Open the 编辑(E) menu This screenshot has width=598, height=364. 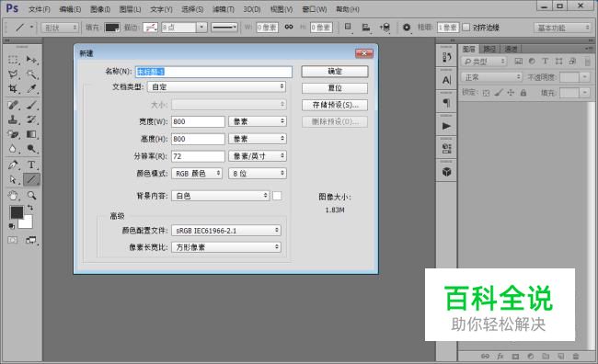click(x=70, y=9)
